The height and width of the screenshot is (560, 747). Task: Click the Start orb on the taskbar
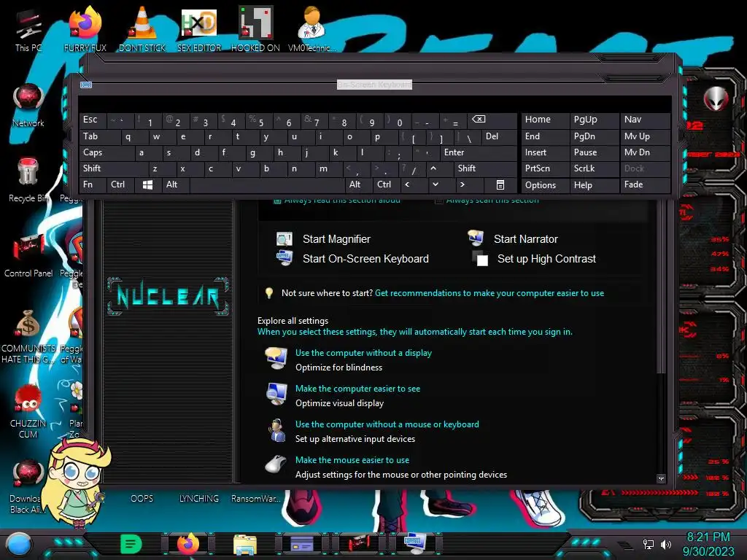click(x=19, y=544)
